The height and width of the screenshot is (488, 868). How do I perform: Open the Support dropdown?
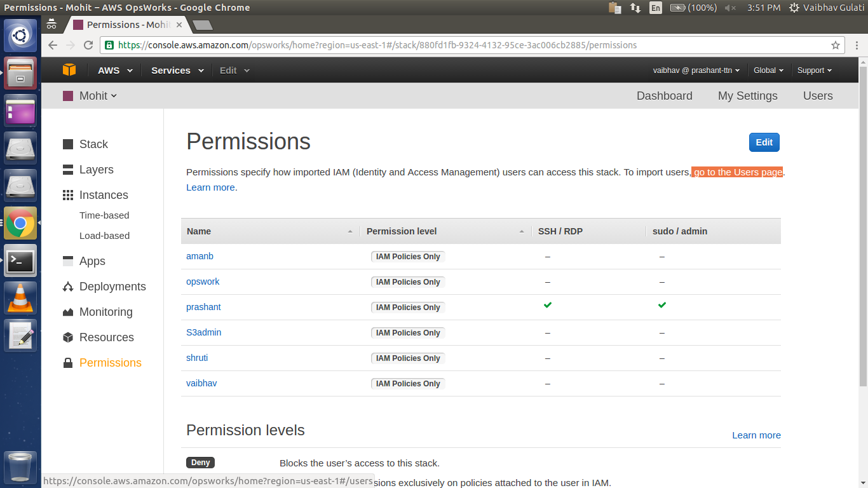[x=815, y=71]
